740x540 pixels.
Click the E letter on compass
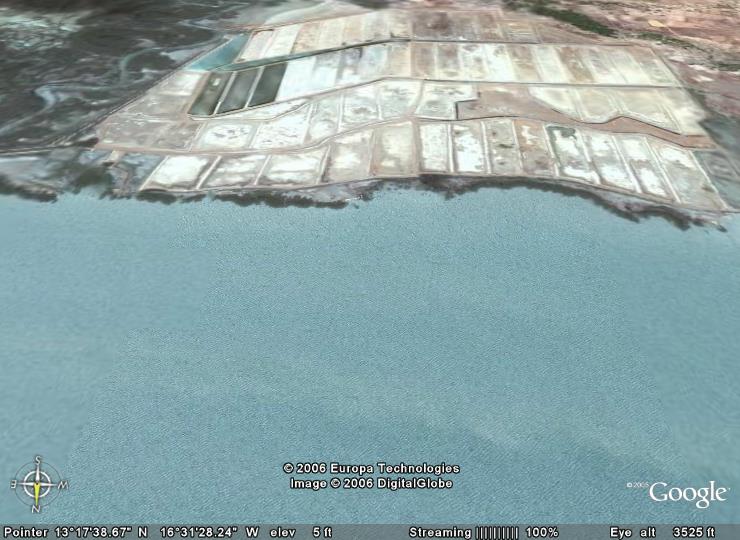(x=14, y=484)
